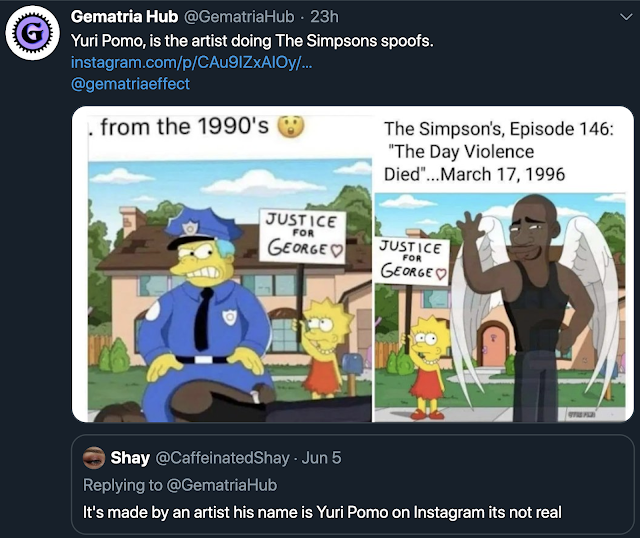This screenshot has width=640, height=538.
Task: Open the @gematriaeffect mention
Action: point(130,84)
